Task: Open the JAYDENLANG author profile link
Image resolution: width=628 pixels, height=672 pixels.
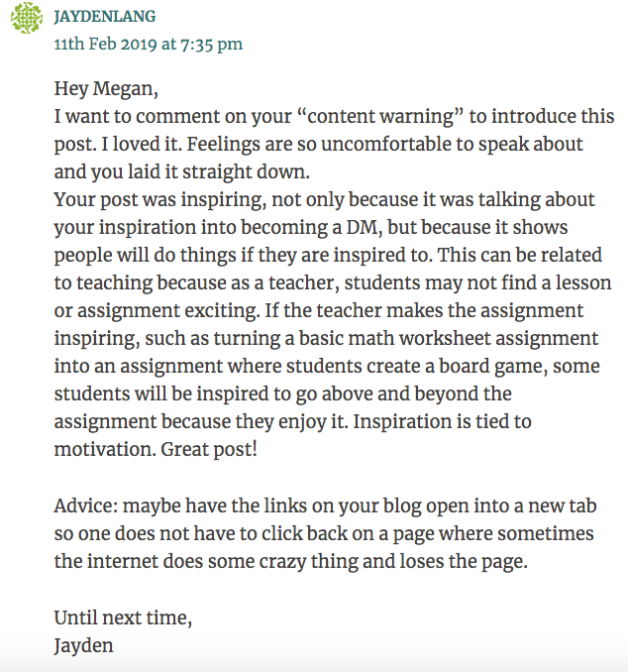Action: click(x=105, y=17)
